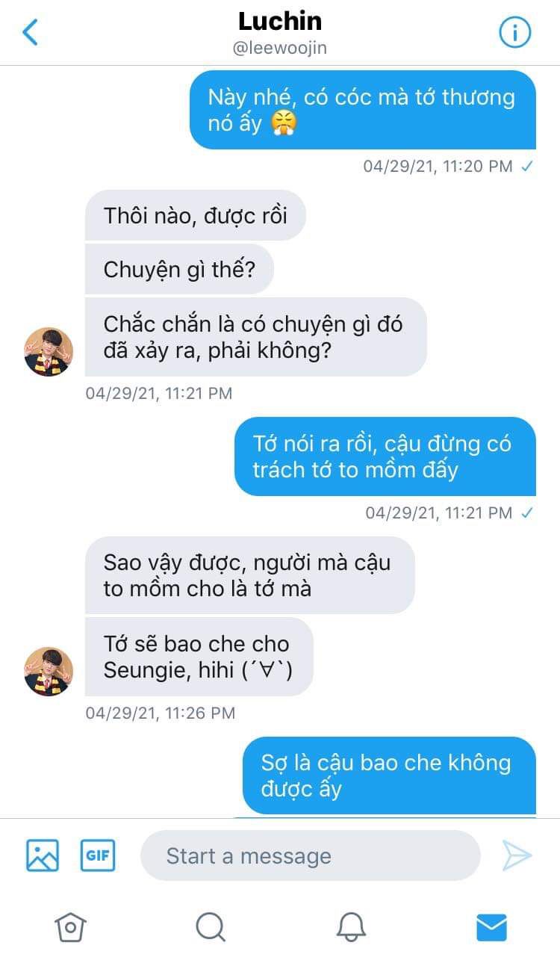Viewport: 560px width, 966px height.
Task: Open conversation info icon
Action: pyautogui.click(x=514, y=32)
